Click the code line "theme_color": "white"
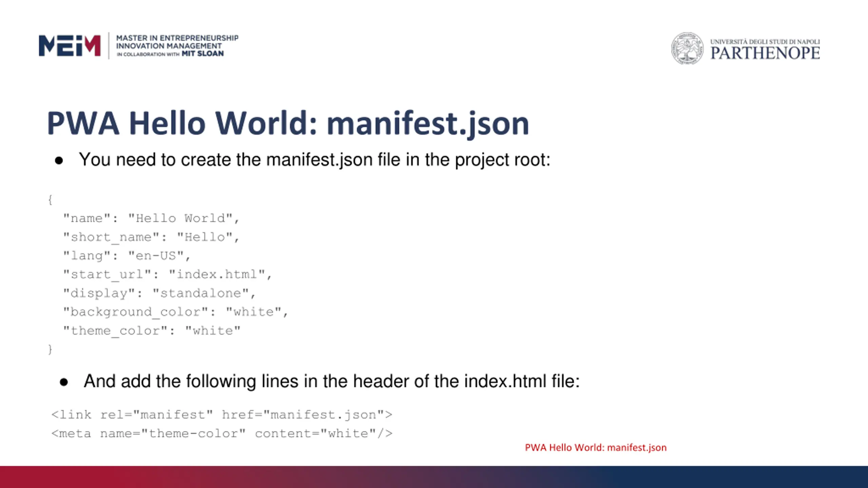Image resolution: width=868 pixels, height=488 pixels. pyautogui.click(x=152, y=331)
